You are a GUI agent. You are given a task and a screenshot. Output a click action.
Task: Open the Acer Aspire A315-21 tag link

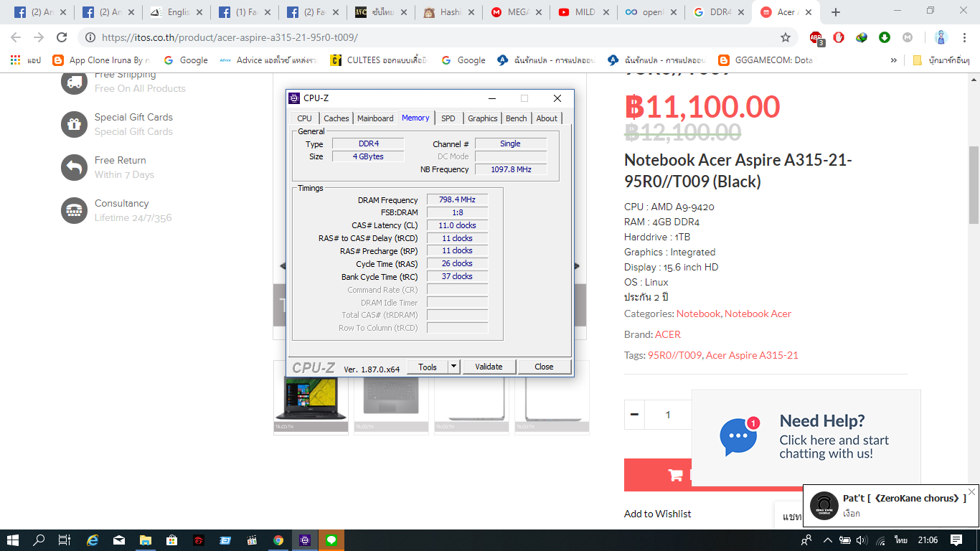click(752, 355)
